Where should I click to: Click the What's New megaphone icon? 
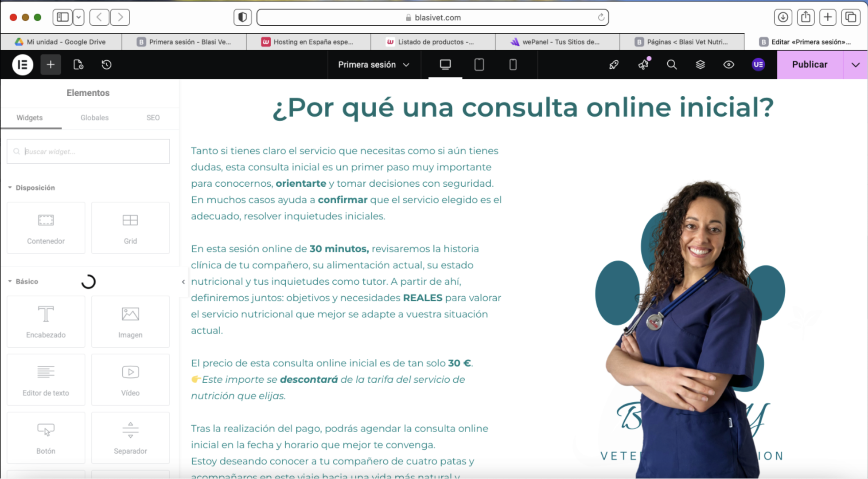[x=643, y=65]
